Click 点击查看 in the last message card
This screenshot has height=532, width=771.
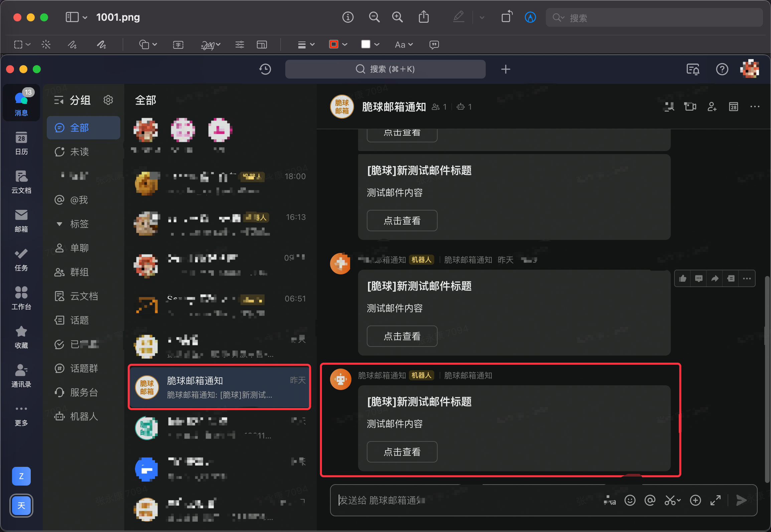point(402,452)
